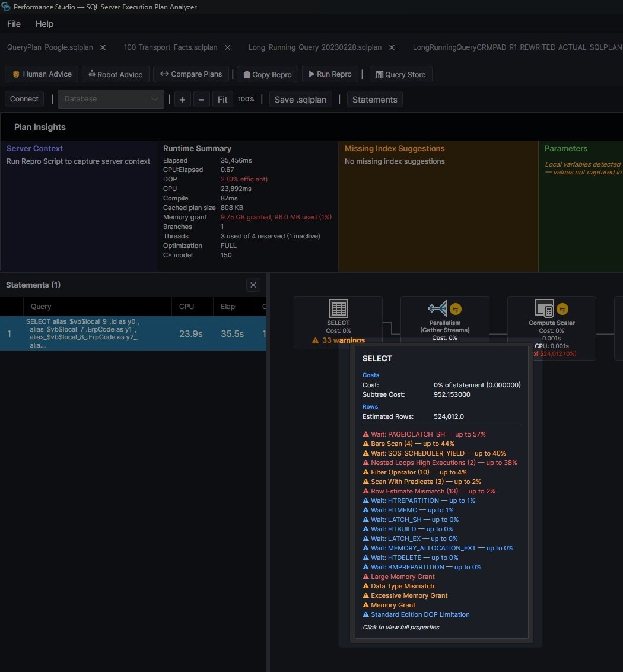Click Save .sqlplan button
The width and height of the screenshot is (623, 672).
[301, 100]
